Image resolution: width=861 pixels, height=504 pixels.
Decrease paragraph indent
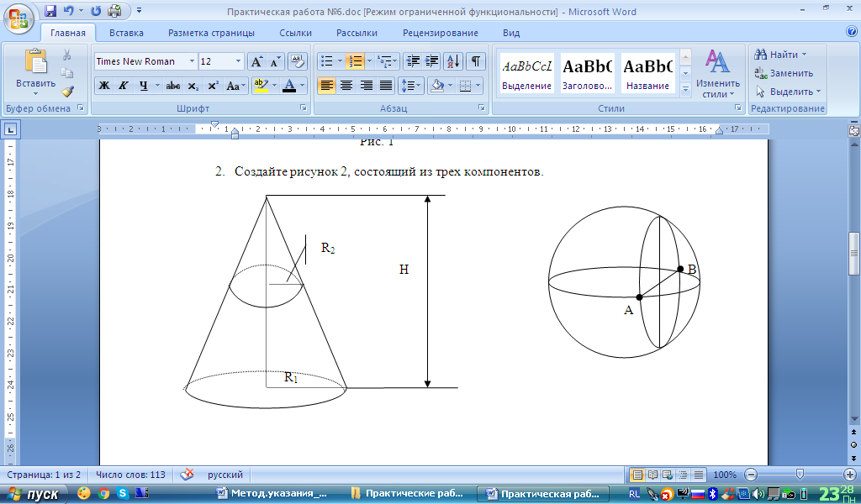(412, 61)
